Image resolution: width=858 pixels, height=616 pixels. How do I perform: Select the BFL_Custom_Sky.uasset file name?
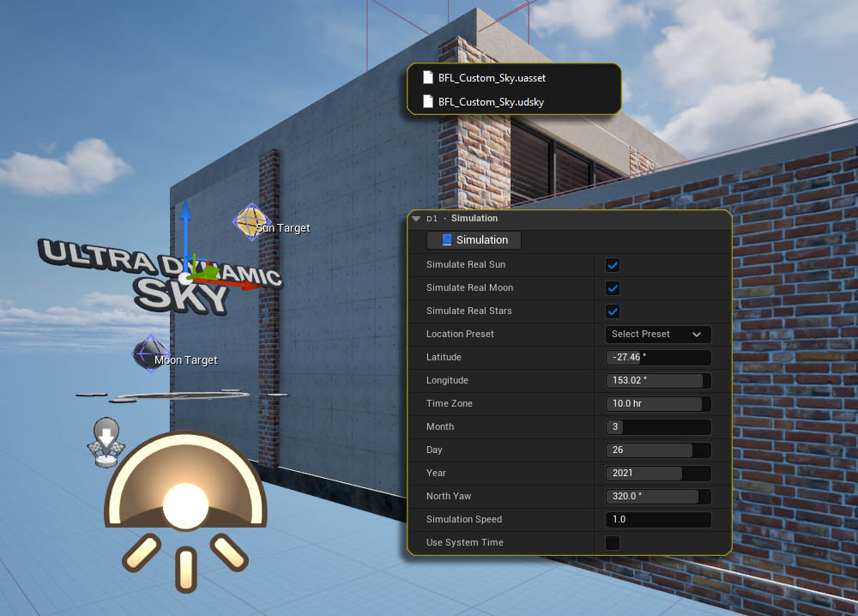pos(492,78)
